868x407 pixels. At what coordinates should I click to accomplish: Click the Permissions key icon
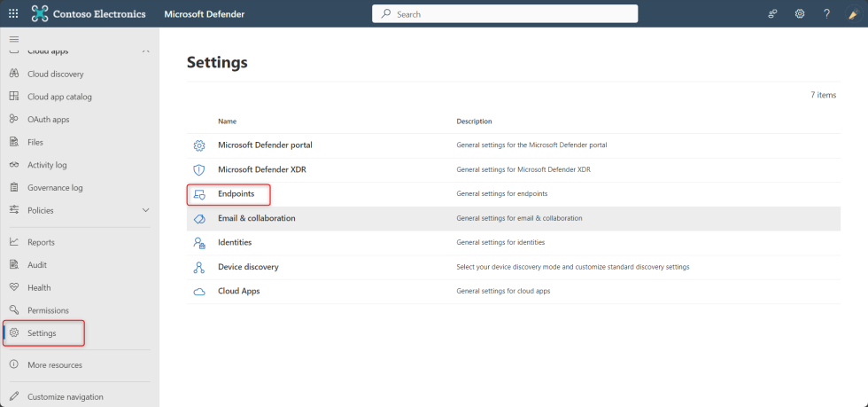pyautogui.click(x=15, y=310)
